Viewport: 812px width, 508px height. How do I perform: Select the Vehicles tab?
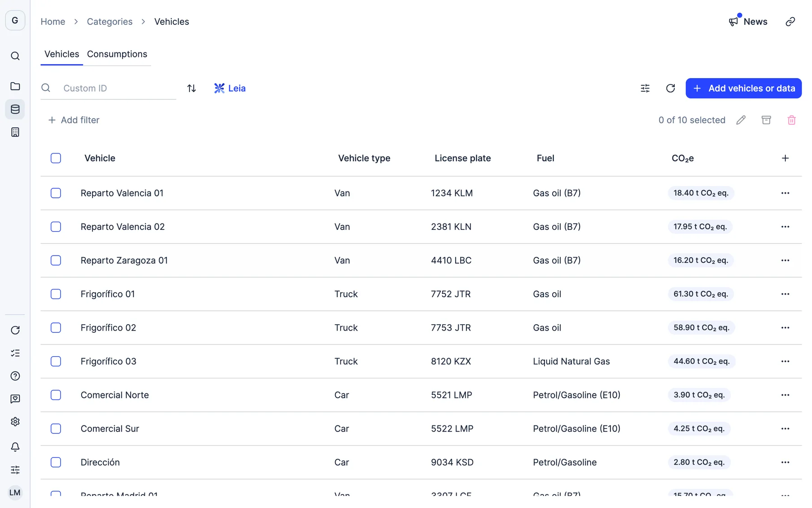pyautogui.click(x=62, y=54)
